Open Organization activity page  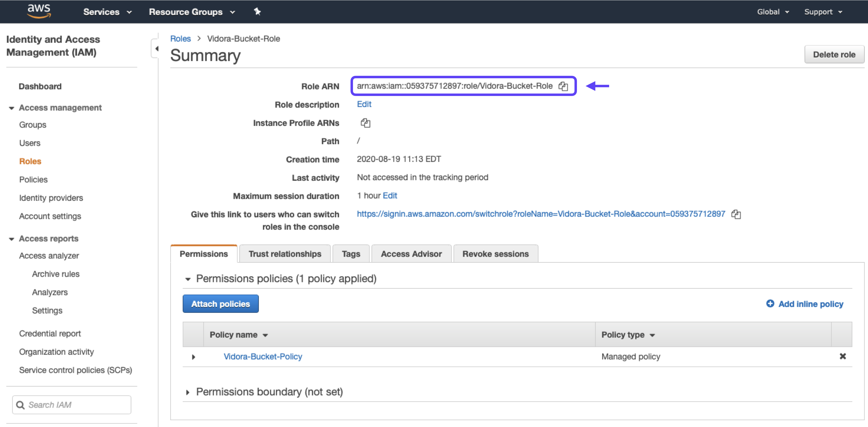click(x=56, y=352)
